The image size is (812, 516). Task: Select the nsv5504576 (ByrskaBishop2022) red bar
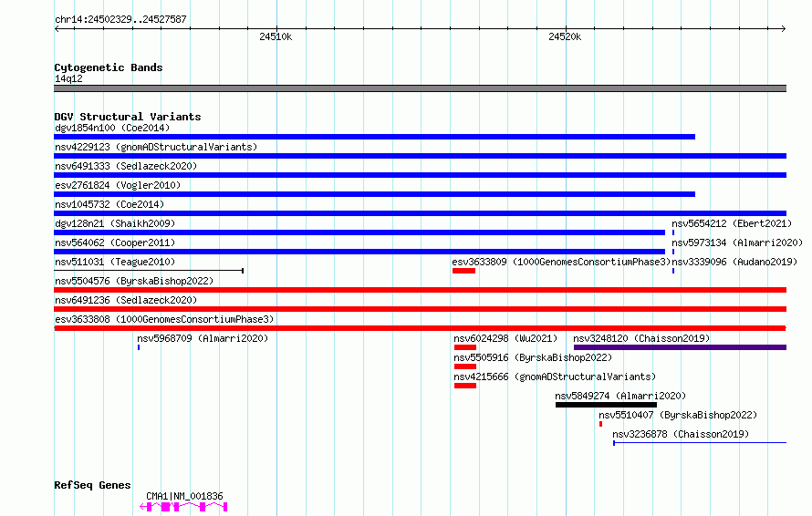[420, 290]
